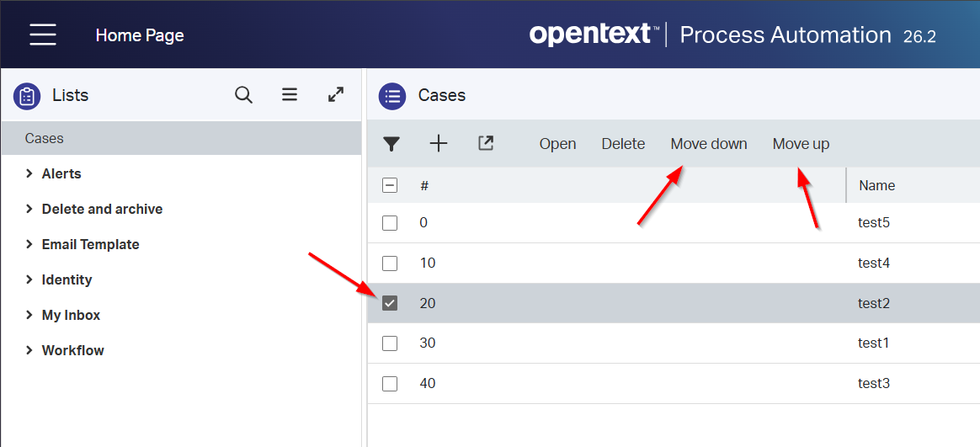Search lists with the magnifier icon
The width and height of the screenshot is (980, 447).
tap(244, 95)
